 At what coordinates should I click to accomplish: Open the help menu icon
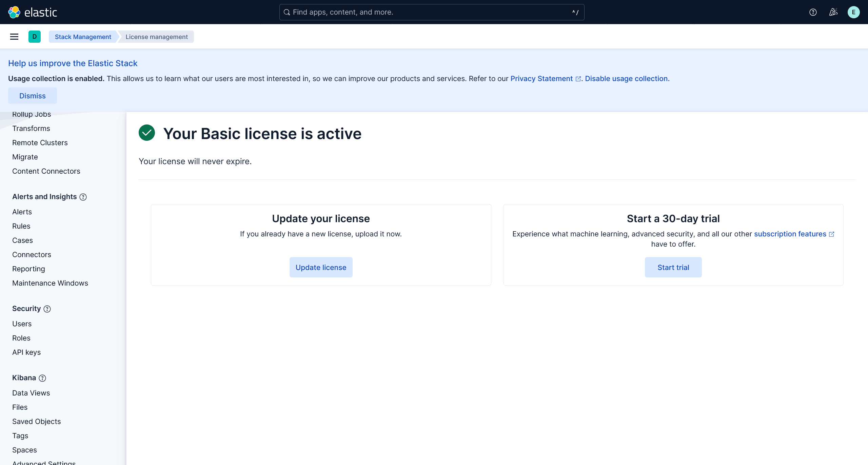[x=813, y=12]
